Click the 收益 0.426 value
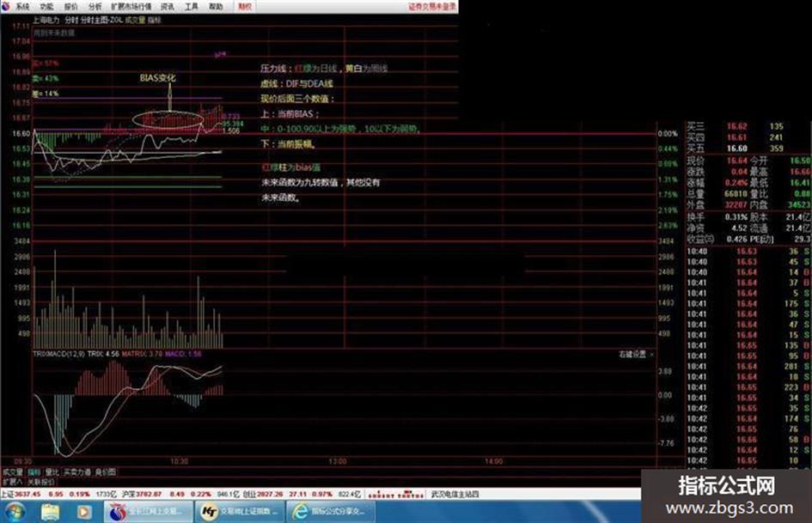Viewport: 812px width, 523px height. pos(736,240)
